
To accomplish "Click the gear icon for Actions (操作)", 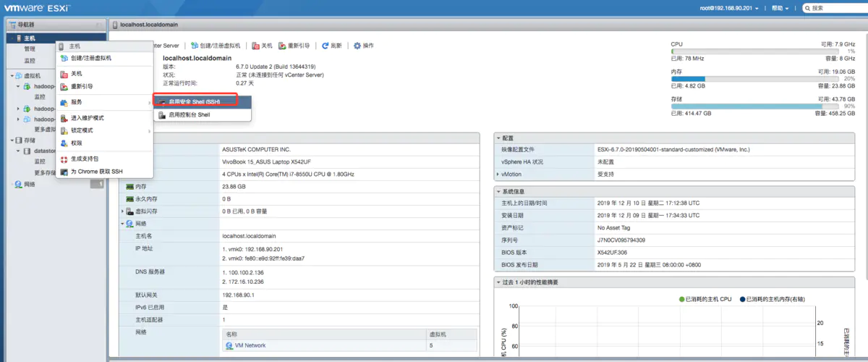I will click(x=357, y=46).
